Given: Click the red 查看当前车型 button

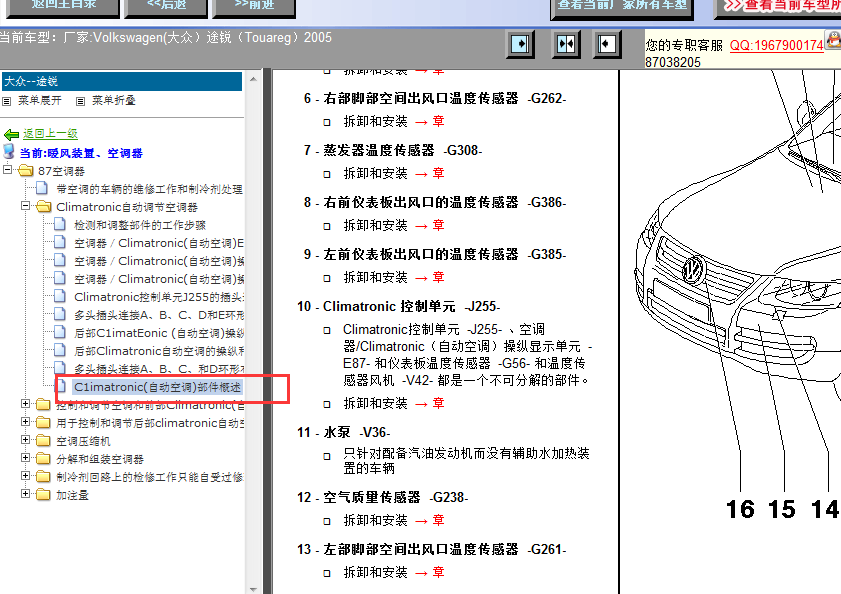Looking at the screenshot, I should (x=778, y=8).
